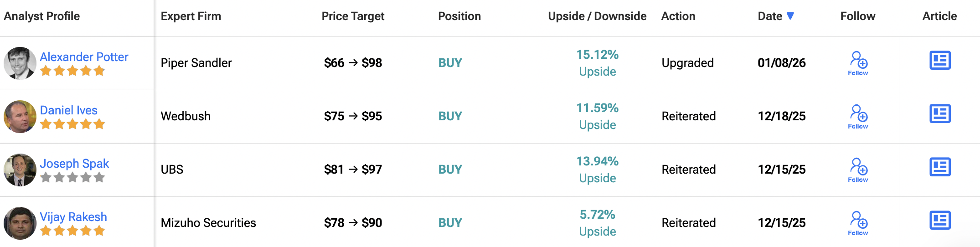Open Mizuho Securities article icon
Screen dimensions: 980x247
pyautogui.click(x=940, y=220)
